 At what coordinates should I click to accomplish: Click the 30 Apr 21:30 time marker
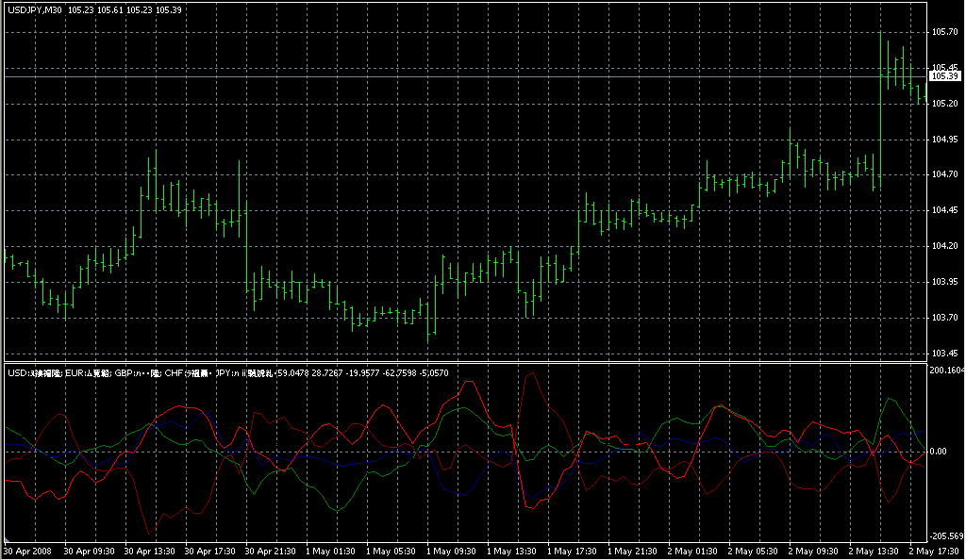pos(271,551)
